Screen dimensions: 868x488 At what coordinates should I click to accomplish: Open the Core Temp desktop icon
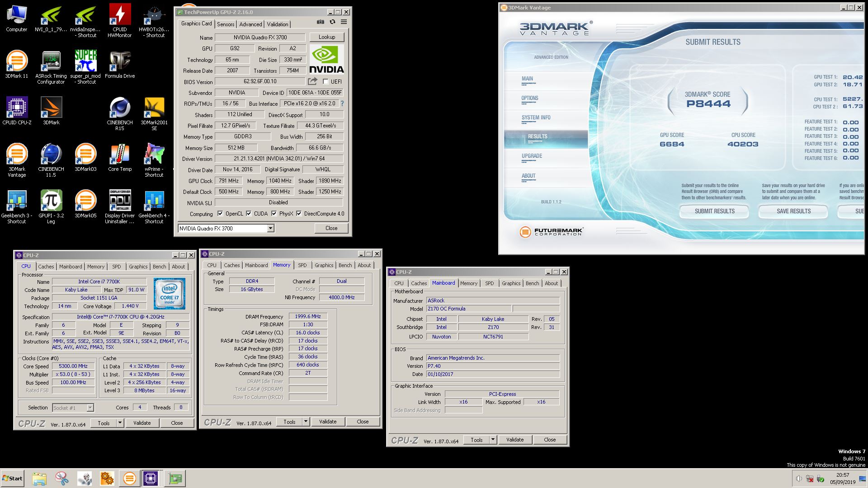[120, 157]
